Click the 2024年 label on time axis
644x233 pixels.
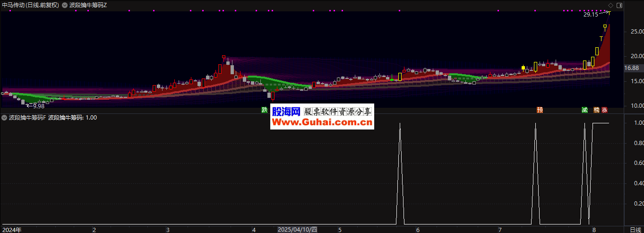tap(11, 230)
